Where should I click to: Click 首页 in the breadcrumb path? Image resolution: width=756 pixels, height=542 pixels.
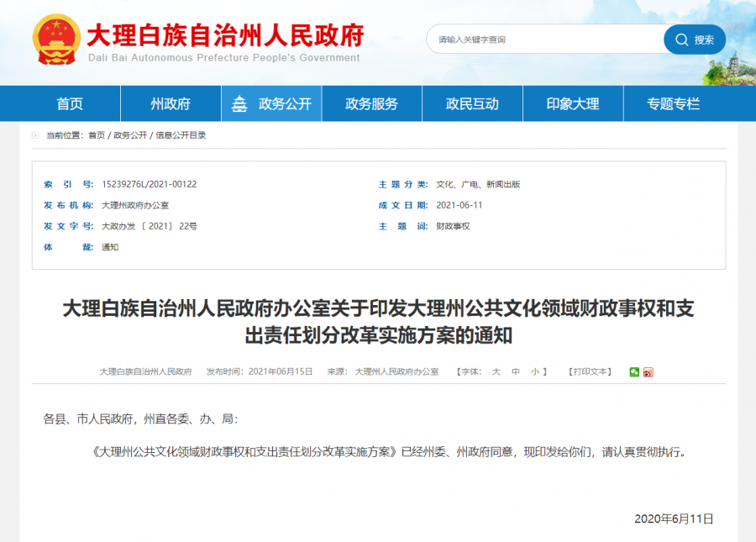(97, 135)
